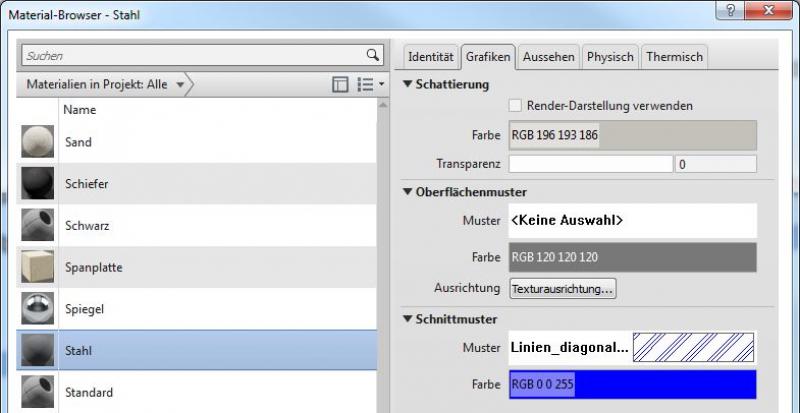
Task: Click the Spanplatte cube thumbnail
Action: point(38,268)
